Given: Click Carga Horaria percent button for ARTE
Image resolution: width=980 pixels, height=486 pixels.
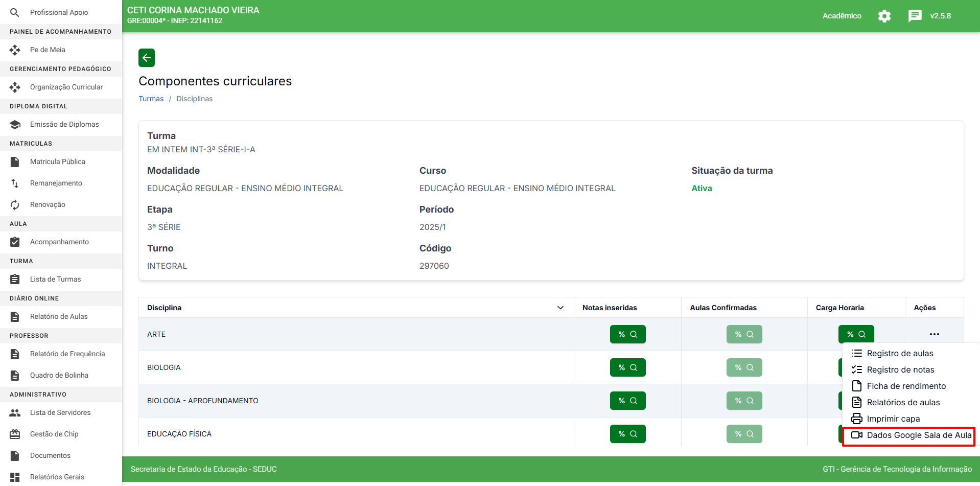Looking at the screenshot, I should click(856, 334).
